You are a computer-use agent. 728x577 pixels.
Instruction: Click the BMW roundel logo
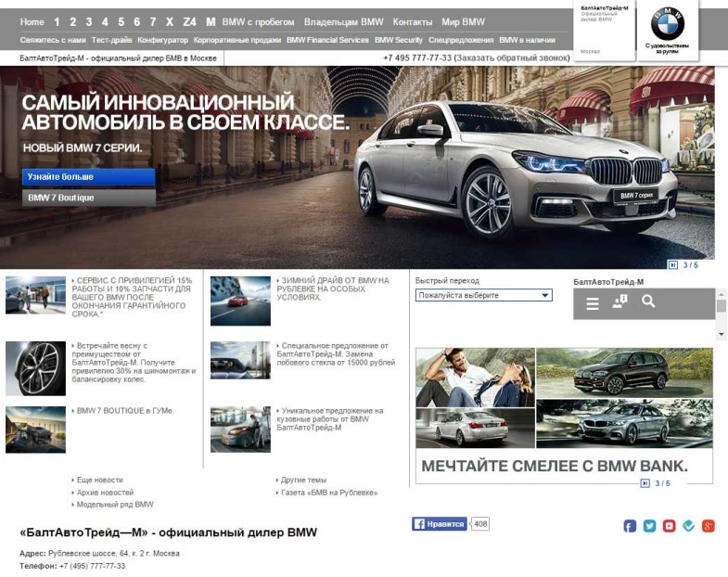667,24
